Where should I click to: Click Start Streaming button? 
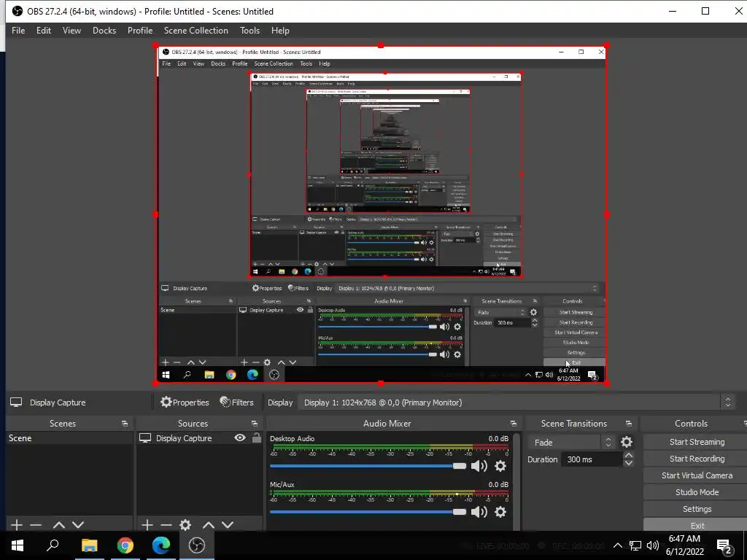tap(697, 442)
